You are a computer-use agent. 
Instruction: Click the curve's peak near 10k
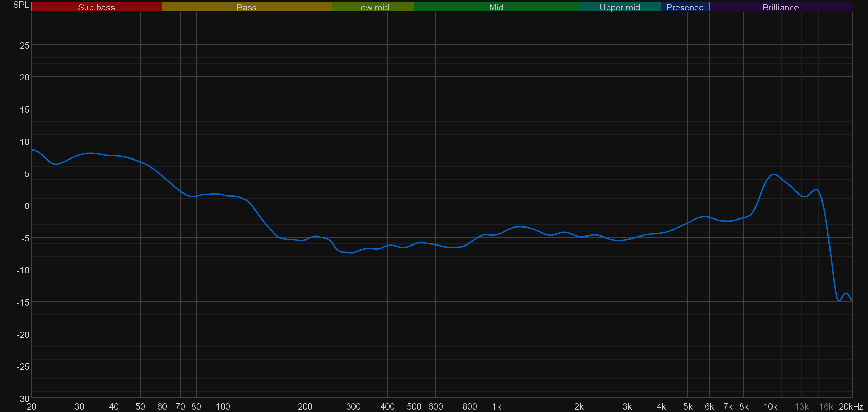coord(774,174)
